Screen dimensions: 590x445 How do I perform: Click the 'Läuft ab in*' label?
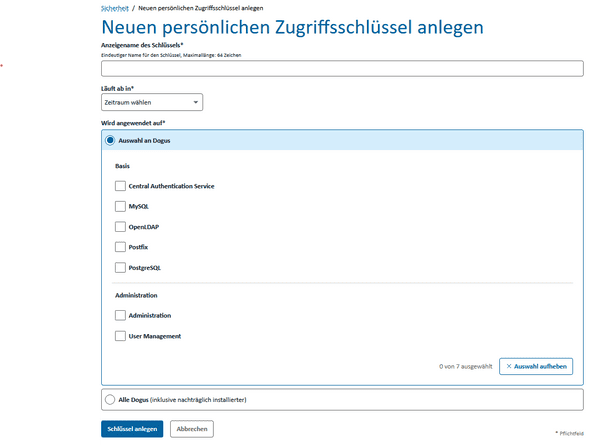(x=117, y=88)
